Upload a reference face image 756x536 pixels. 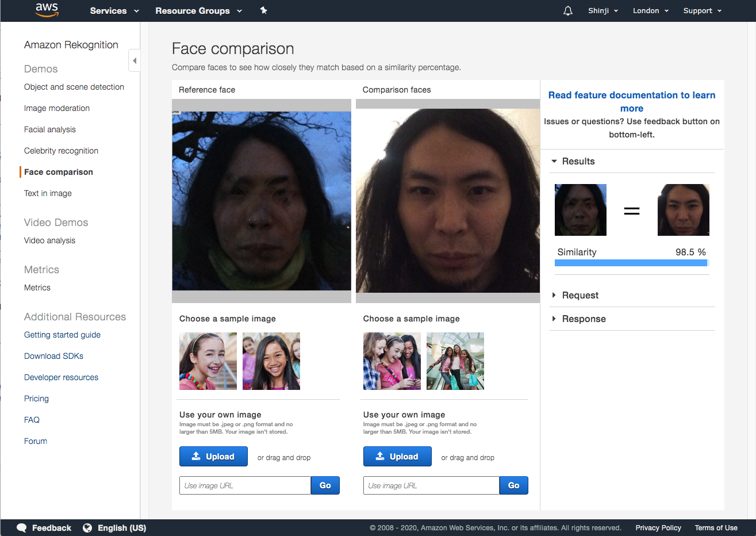click(213, 457)
